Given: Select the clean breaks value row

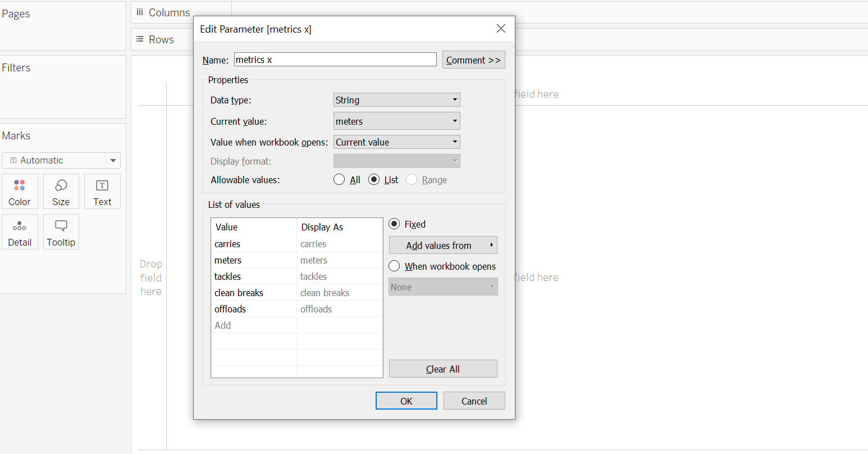Looking at the screenshot, I should (239, 293).
